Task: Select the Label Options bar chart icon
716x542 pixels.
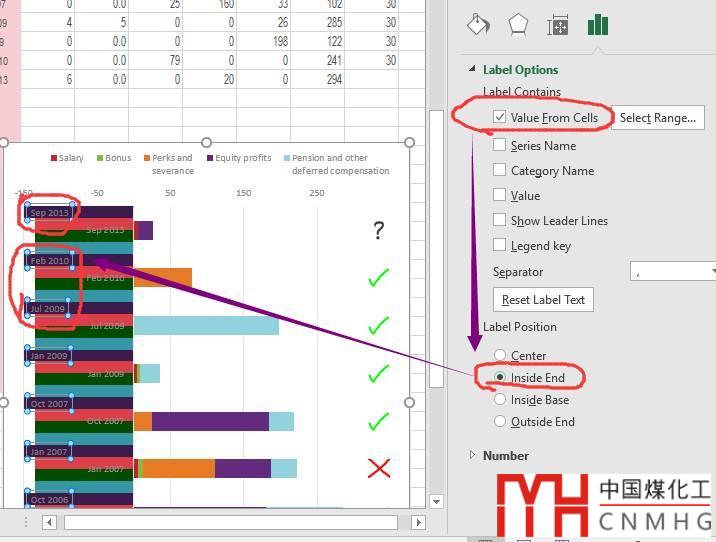Action: point(598,25)
